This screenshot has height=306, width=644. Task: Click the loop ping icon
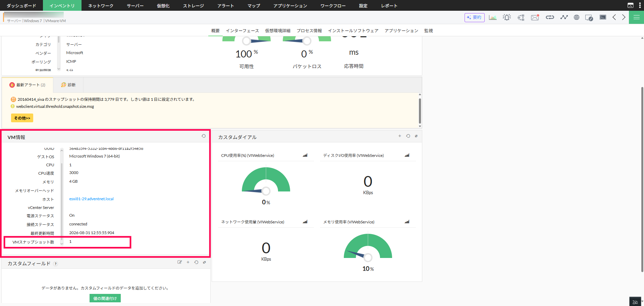(550, 17)
